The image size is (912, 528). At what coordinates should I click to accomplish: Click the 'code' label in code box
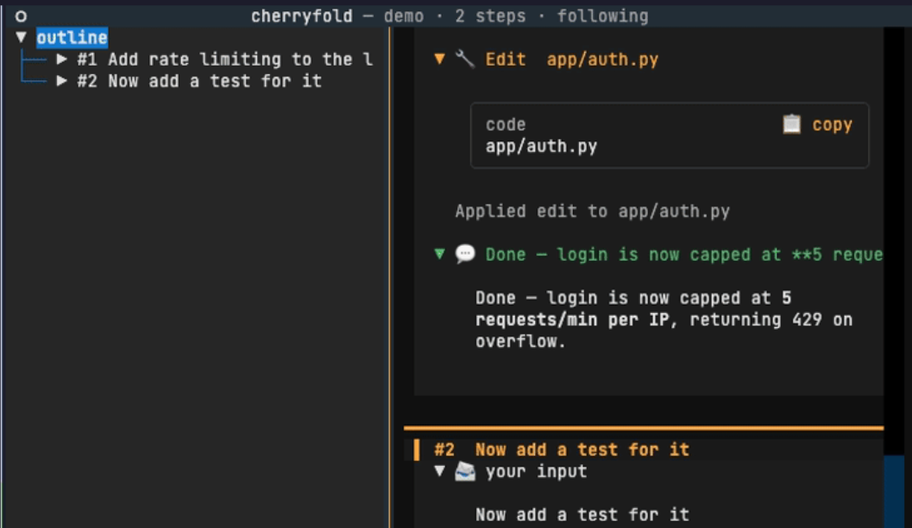[505, 124]
